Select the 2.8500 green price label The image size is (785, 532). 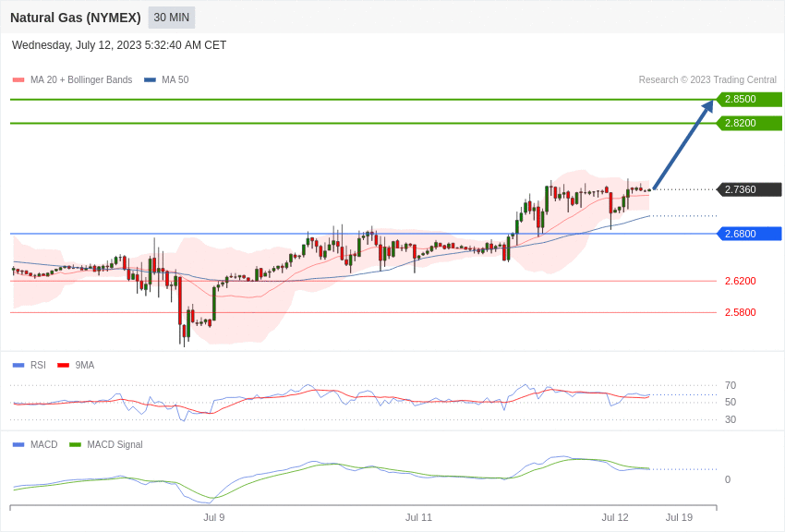click(x=749, y=99)
